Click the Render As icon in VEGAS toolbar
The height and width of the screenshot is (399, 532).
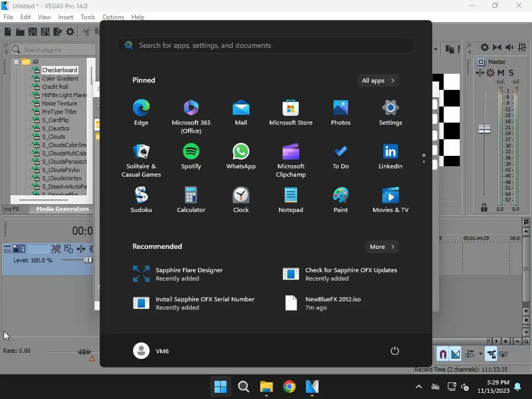click(58, 32)
